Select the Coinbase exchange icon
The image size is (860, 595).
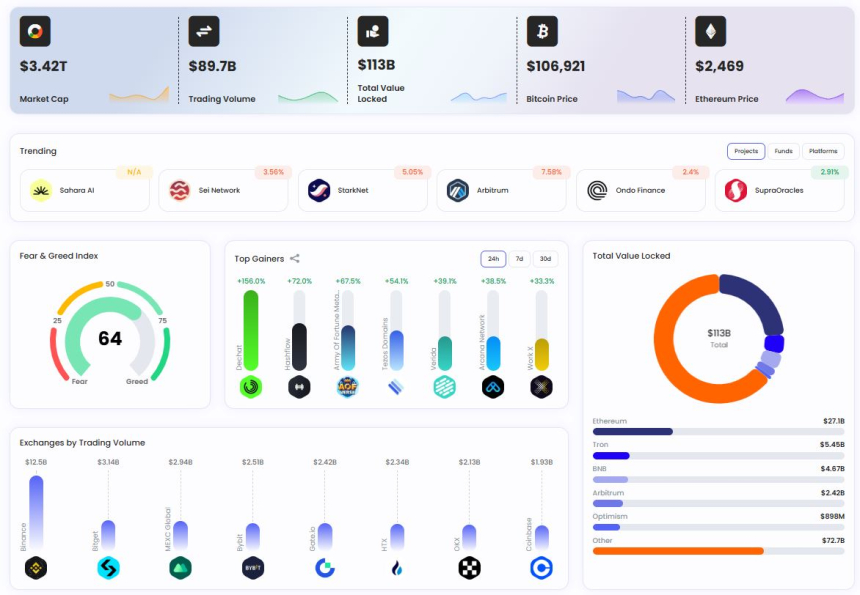point(541,568)
